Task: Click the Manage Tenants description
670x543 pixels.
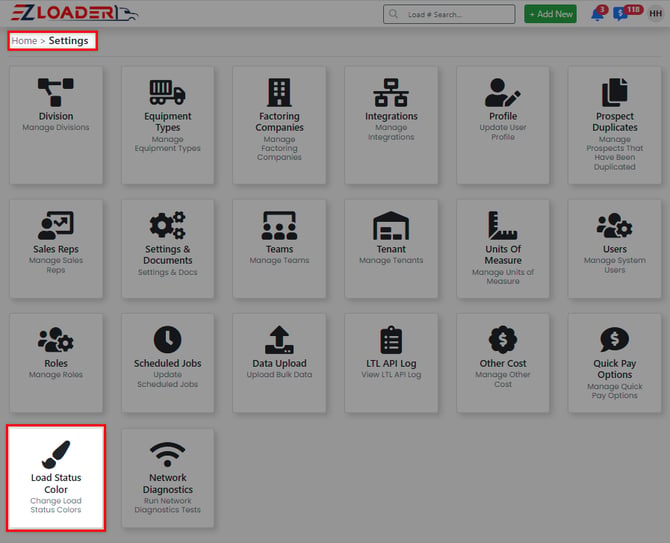Action: (391, 260)
